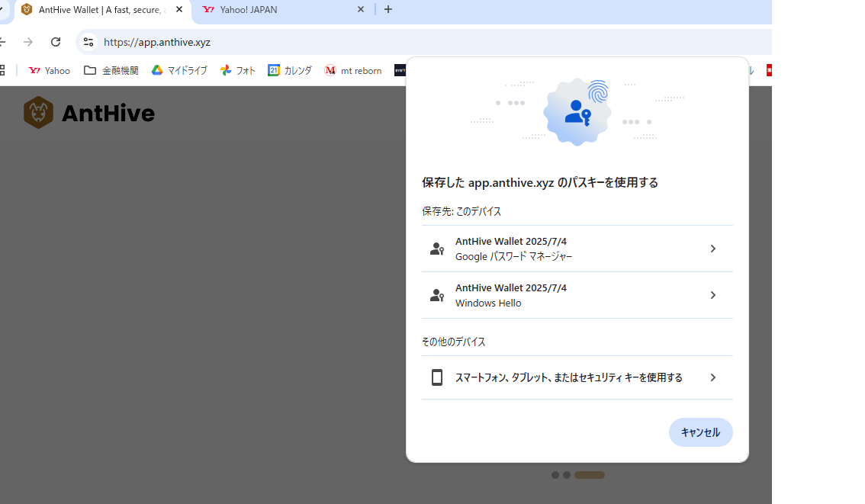
Task: Click the new tab plus button
Action: (x=388, y=9)
